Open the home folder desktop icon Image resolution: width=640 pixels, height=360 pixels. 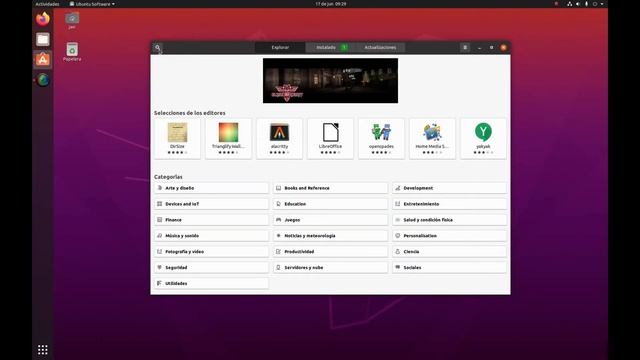[72, 20]
